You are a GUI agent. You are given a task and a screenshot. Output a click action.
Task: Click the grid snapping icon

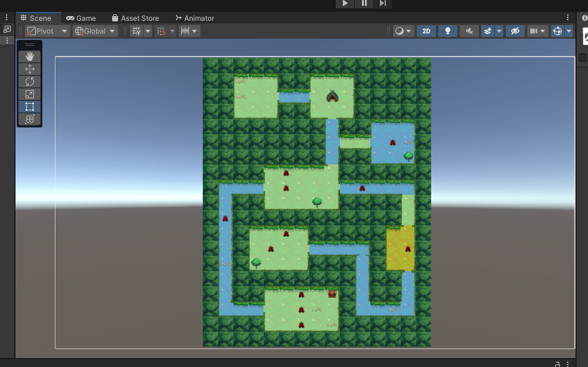point(137,31)
